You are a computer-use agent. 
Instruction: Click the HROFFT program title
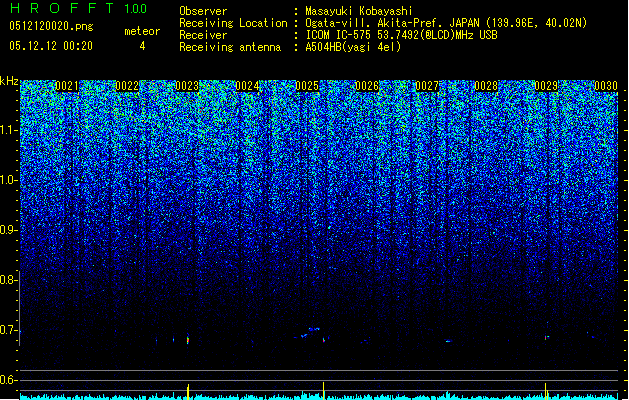click(62, 8)
